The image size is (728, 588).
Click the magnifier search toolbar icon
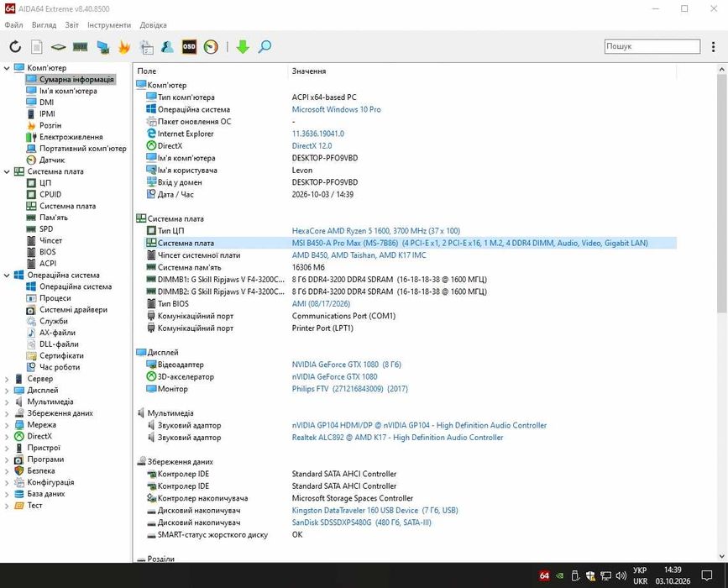[x=264, y=46]
